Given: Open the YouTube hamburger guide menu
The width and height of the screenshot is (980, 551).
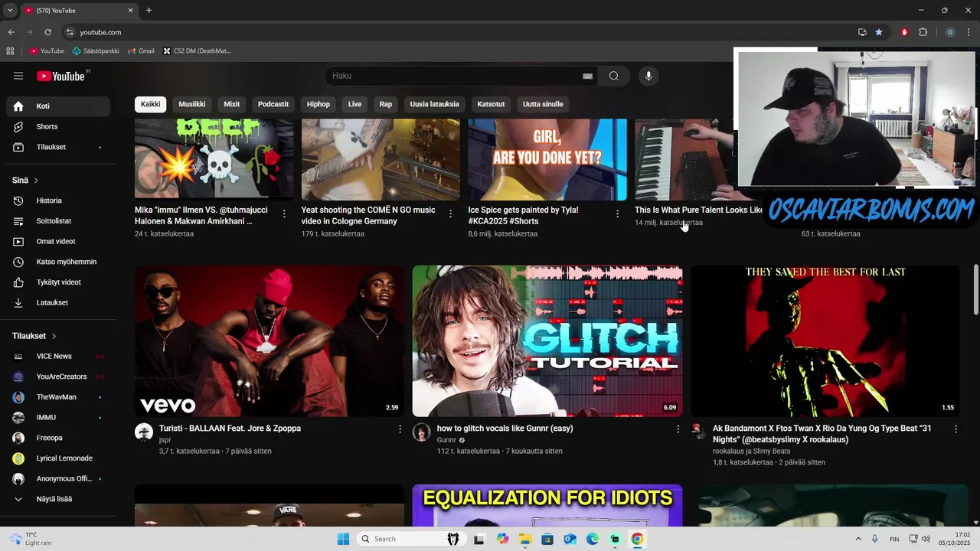Looking at the screenshot, I should coord(18,76).
